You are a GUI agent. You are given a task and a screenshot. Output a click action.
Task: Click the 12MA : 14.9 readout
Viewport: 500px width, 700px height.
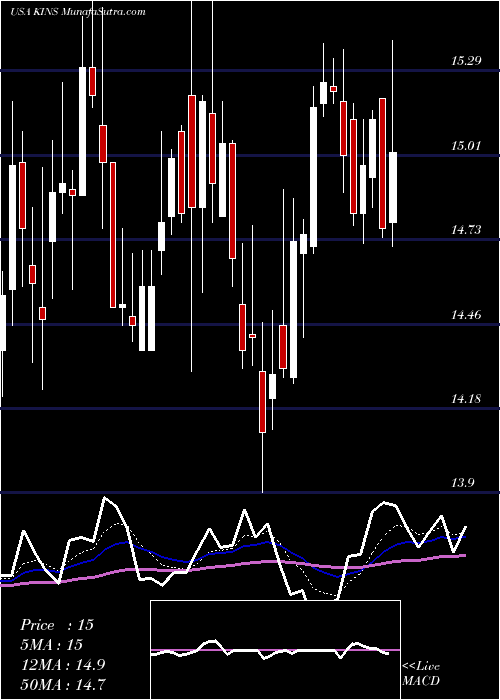(x=63, y=665)
